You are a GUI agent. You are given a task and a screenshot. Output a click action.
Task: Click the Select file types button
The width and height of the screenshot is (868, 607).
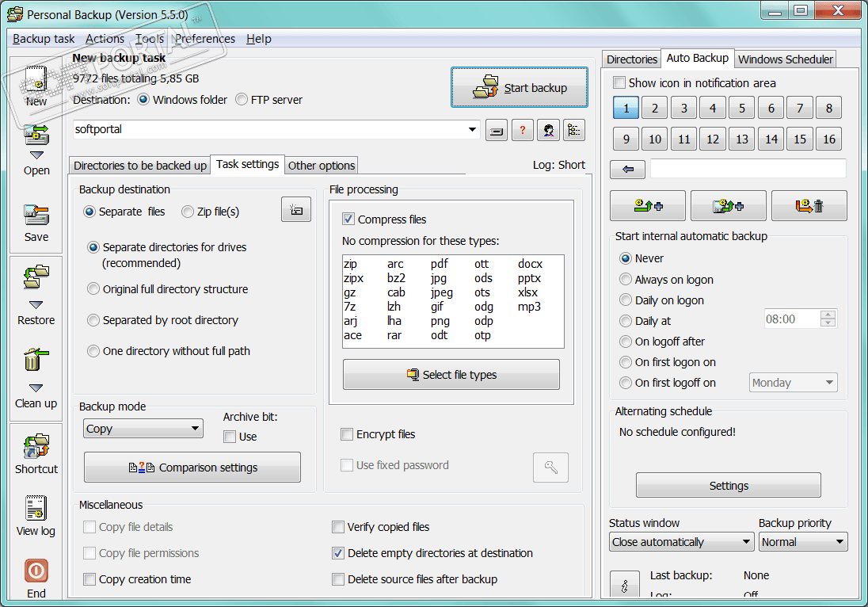coord(451,375)
